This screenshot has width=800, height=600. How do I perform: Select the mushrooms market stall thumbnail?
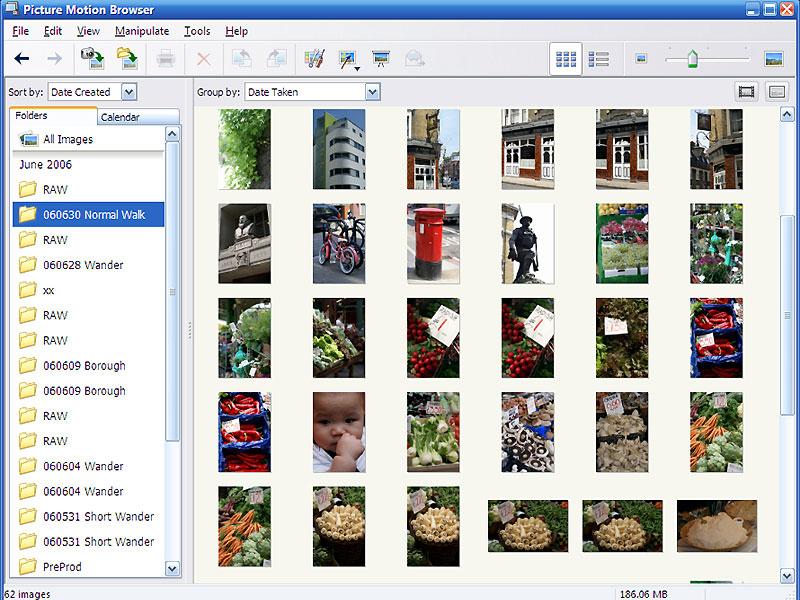[528, 432]
